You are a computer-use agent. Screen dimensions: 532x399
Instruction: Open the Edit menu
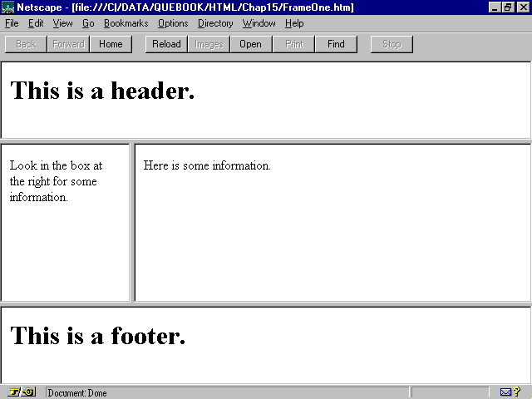pyautogui.click(x=36, y=23)
